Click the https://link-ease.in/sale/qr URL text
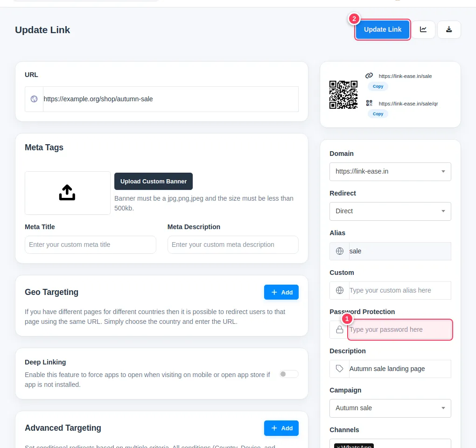The height and width of the screenshot is (448, 476). [408, 104]
